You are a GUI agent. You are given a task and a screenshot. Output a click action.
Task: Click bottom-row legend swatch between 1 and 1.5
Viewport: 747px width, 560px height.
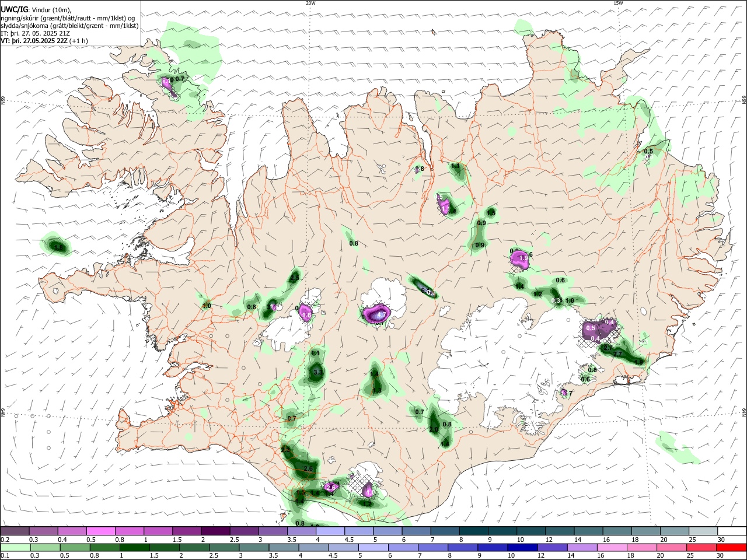pyautogui.click(x=135, y=548)
